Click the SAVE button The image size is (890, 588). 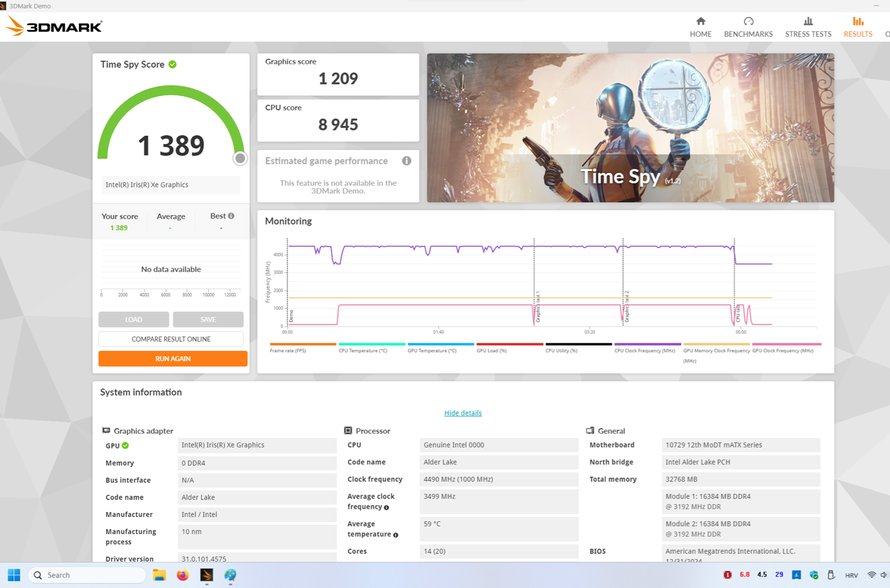[x=208, y=320]
